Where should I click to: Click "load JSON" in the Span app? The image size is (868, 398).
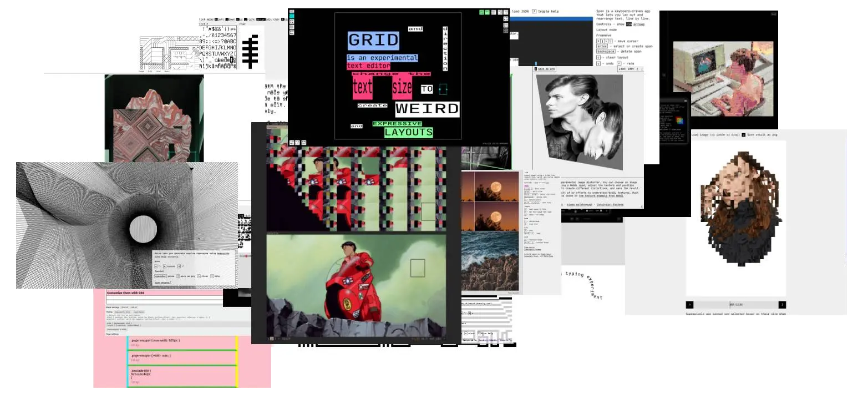[520, 11]
